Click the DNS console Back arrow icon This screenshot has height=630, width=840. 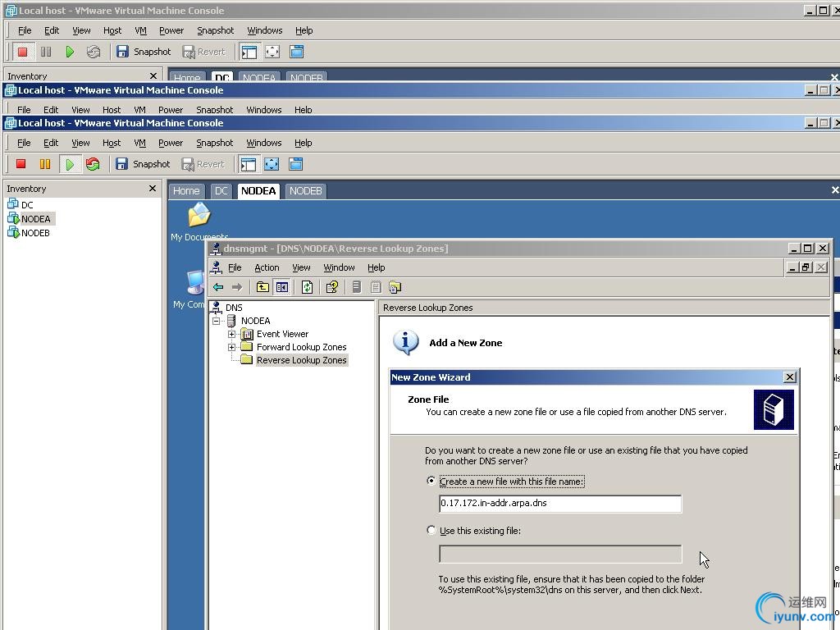pyautogui.click(x=218, y=287)
